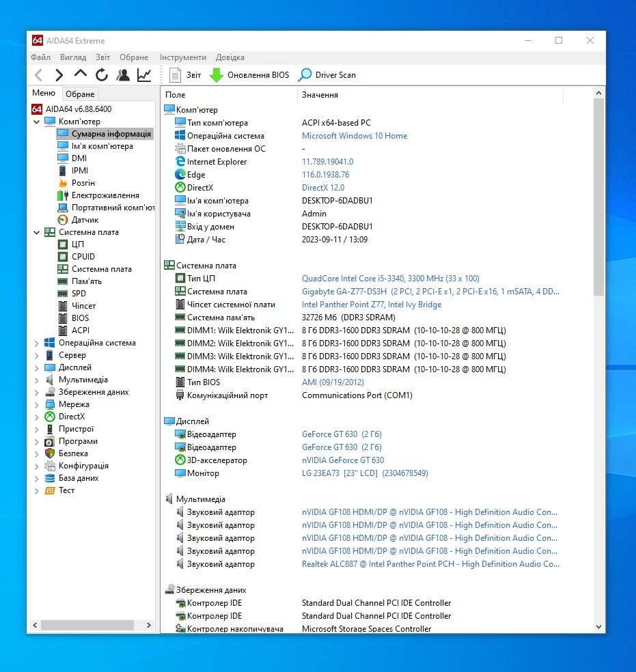636x672 pixels.
Task: Expand the Пристрої tree node
Action: point(37,429)
